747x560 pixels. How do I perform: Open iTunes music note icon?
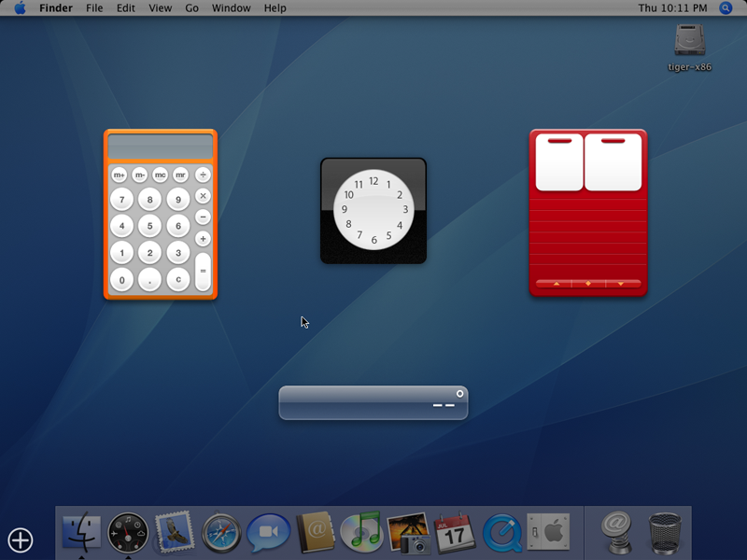tap(361, 533)
